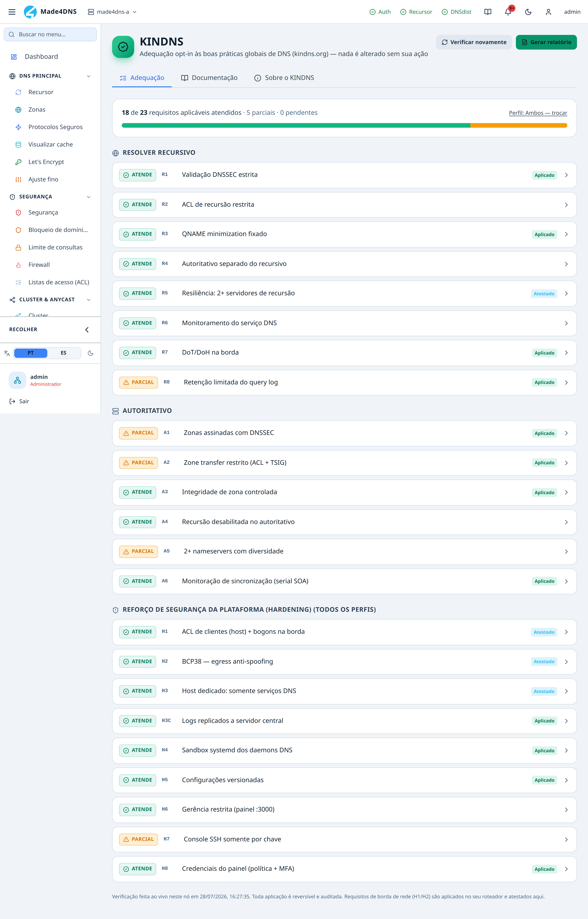The height and width of the screenshot is (919, 588).
Task: Expand R4 Autoritativo separado chevron
Action: (566, 264)
